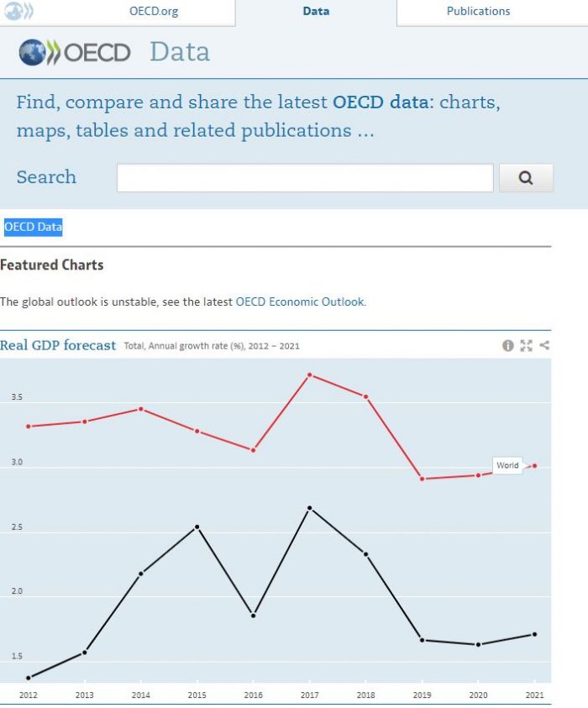Click the World series label on chart

[x=507, y=464]
